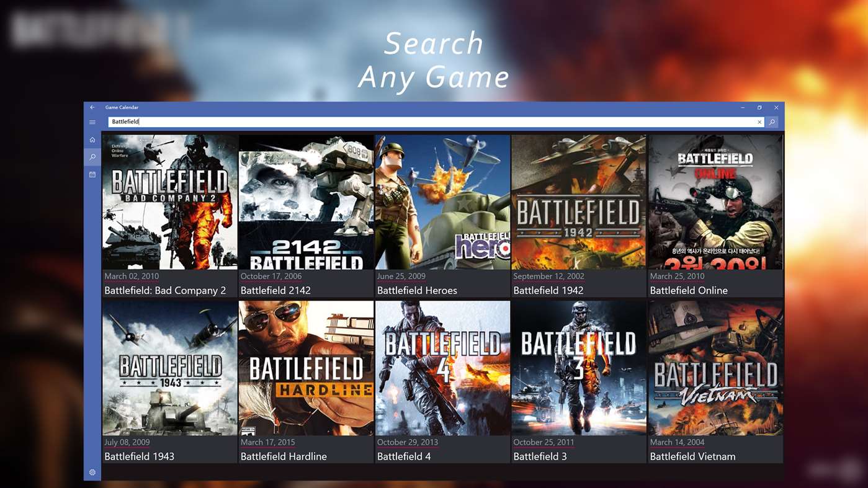
Task: Select the 'Battlefield Heroes' title text
Action: (417, 290)
